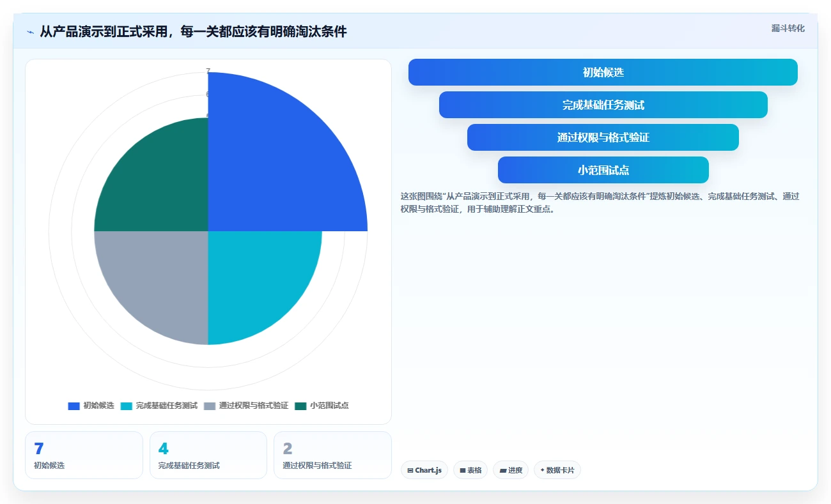Click the lightning icon beside the title
The width and height of the screenshot is (831, 504).
[x=30, y=32]
